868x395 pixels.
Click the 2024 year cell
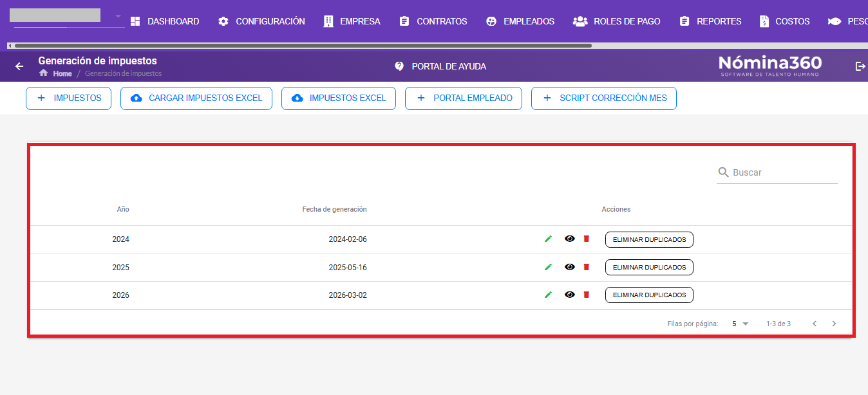(120, 239)
